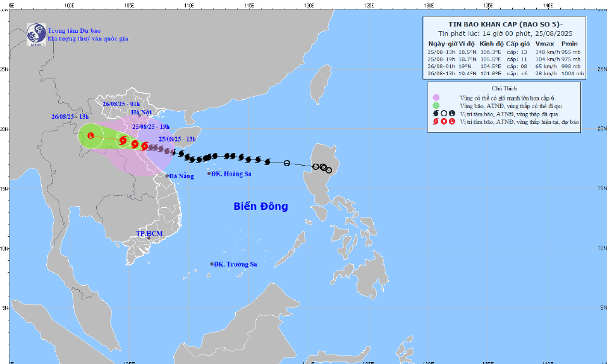The image size is (607, 364).
Task: Click legend text 'Vùng có thể có gió mạnh lớn hơn cấp 6'
Action: pos(506,98)
